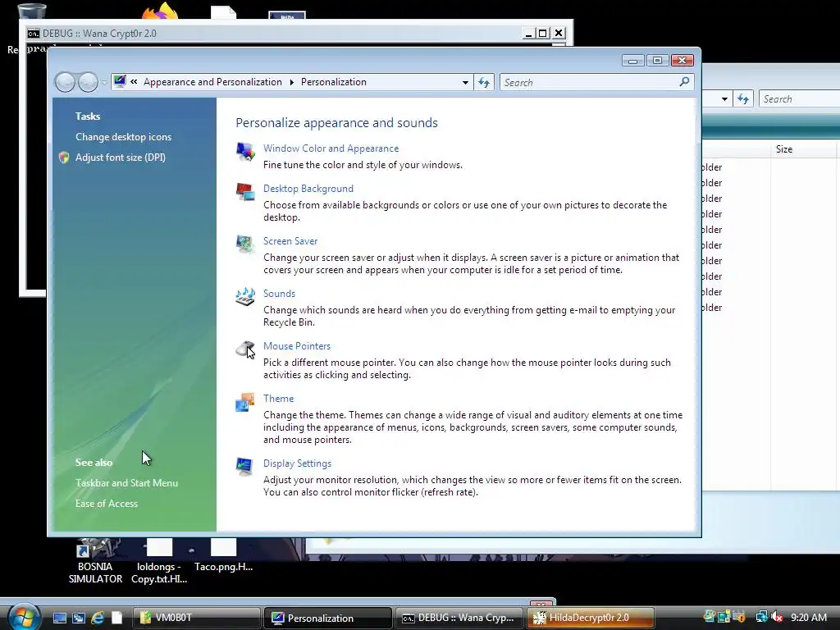The width and height of the screenshot is (840, 630).
Task: Open address dropdown in background Explorer window
Action: [x=724, y=99]
